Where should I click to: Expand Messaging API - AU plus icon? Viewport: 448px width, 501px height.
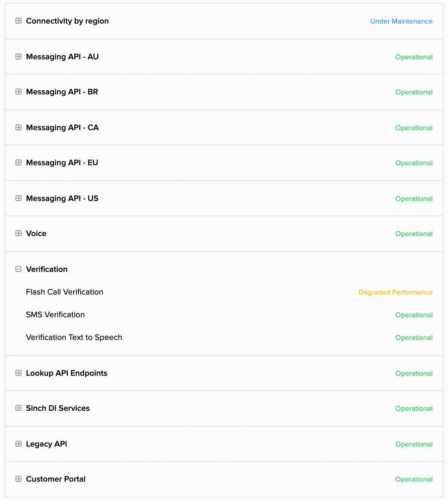click(19, 57)
